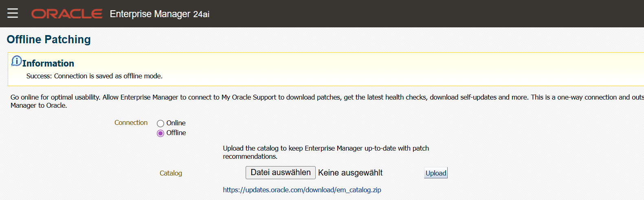Click the Oracle logo
Screen dimensions: 644x200
67,14
